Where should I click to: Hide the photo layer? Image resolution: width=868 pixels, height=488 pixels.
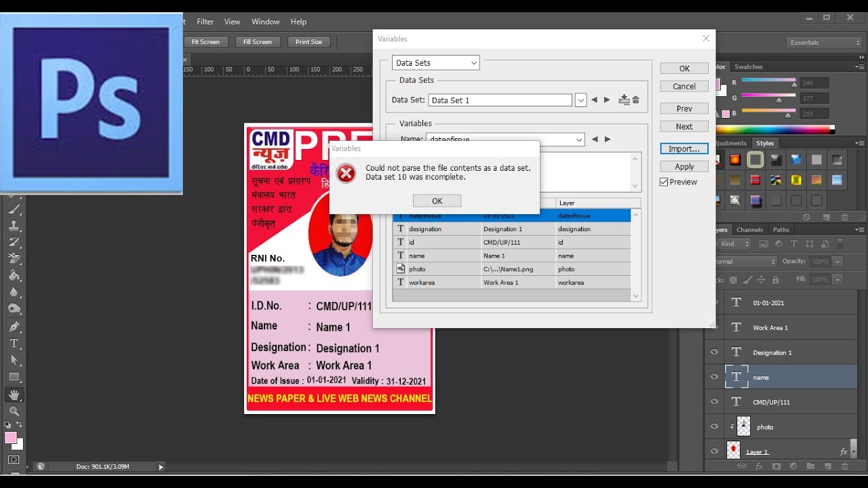coord(714,427)
